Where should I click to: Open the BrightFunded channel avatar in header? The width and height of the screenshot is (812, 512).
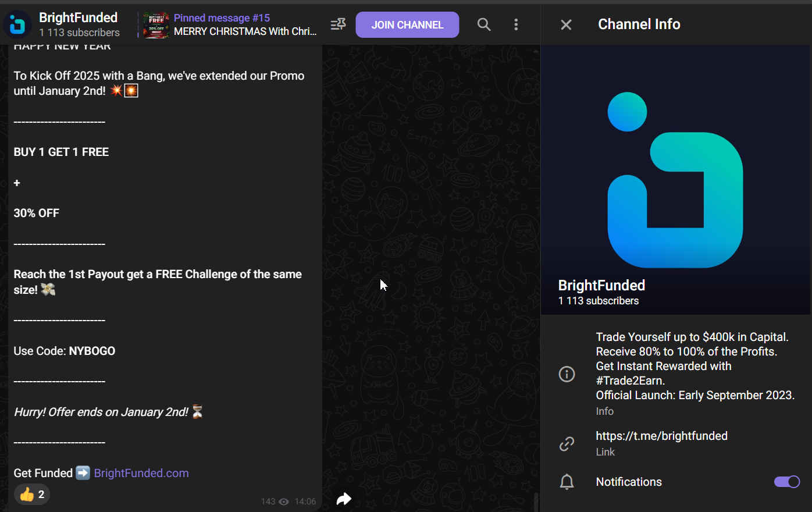pyautogui.click(x=17, y=24)
